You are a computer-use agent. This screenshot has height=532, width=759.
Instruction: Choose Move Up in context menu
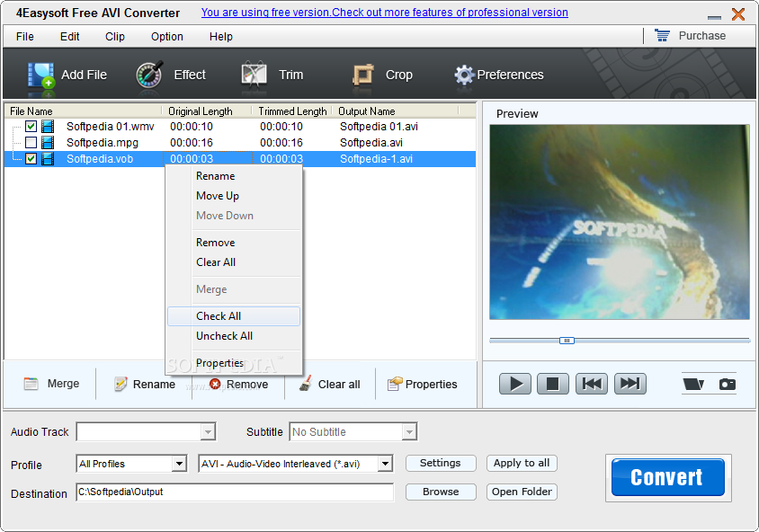click(x=234, y=196)
